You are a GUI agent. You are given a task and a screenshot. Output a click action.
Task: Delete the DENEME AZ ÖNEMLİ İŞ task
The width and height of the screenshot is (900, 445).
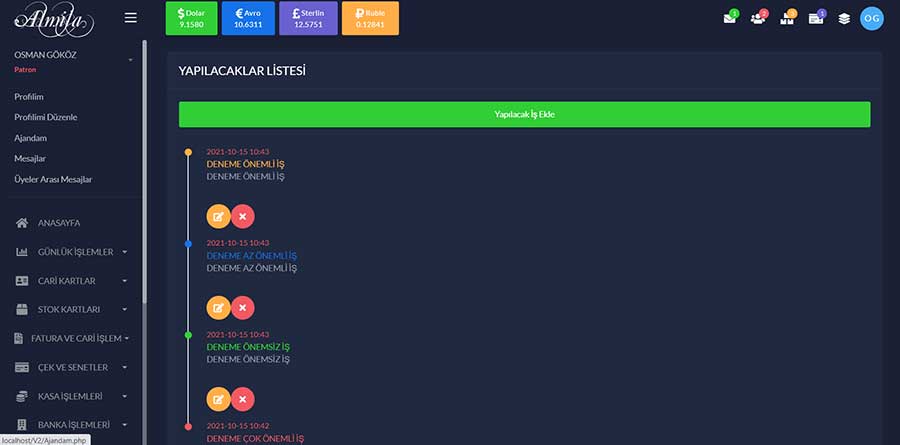[x=243, y=308]
